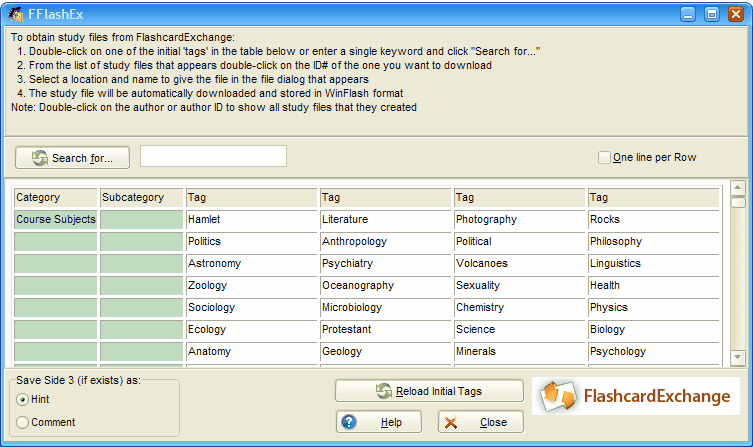The width and height of the screenshot is (753, 447).
Task: Select the Politics tag
Action: point(252,242)
